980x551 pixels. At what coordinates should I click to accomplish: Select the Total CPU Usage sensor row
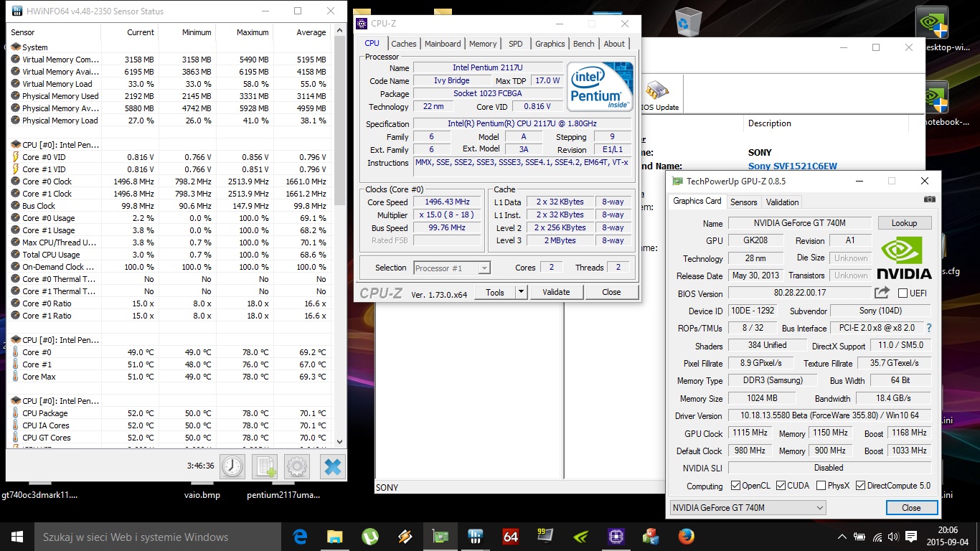coord(170,255)
